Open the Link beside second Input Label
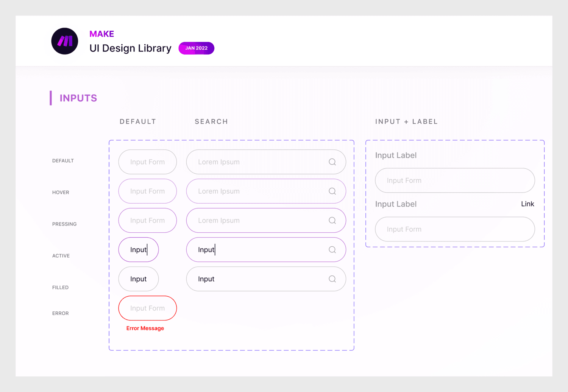The height and width of the screenshot is (392, 568). pos(527,204)
